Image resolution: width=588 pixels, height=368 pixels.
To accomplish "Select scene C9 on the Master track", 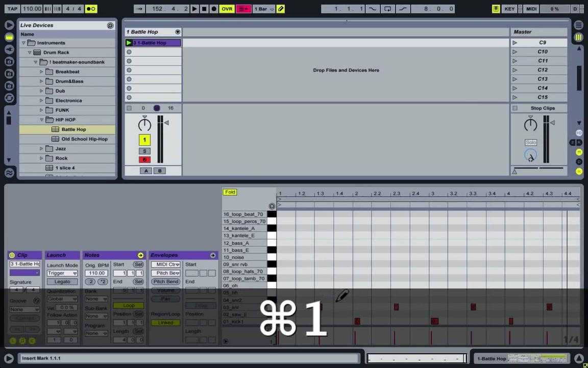I will coord(542,42).
